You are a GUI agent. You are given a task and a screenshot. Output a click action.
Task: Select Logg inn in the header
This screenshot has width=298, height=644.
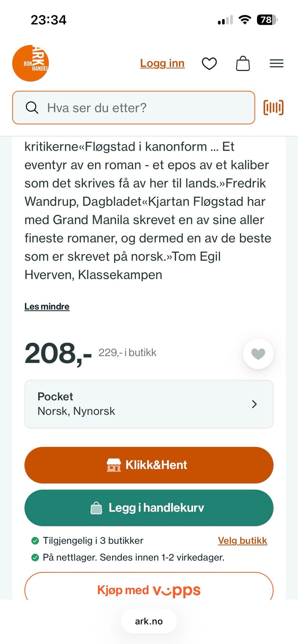click(162, 63)
